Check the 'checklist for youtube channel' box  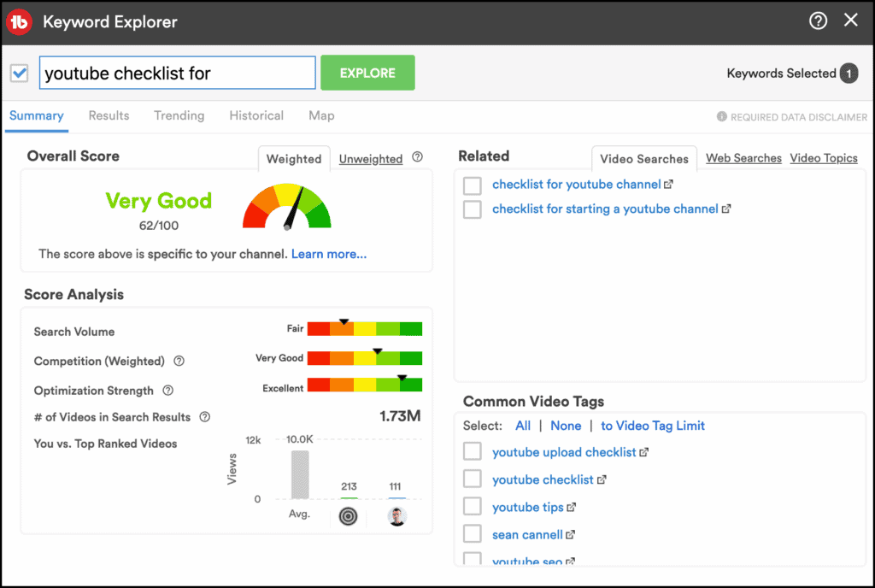pyautogui.click(x=473, y=185)
